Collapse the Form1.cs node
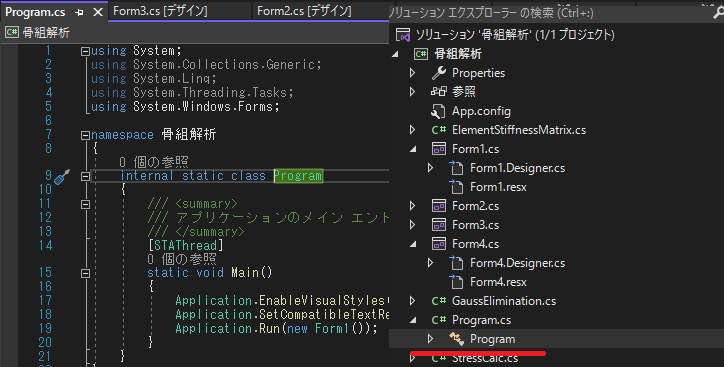724x367 pixels. pyautogui.click(x=413, y=149)
